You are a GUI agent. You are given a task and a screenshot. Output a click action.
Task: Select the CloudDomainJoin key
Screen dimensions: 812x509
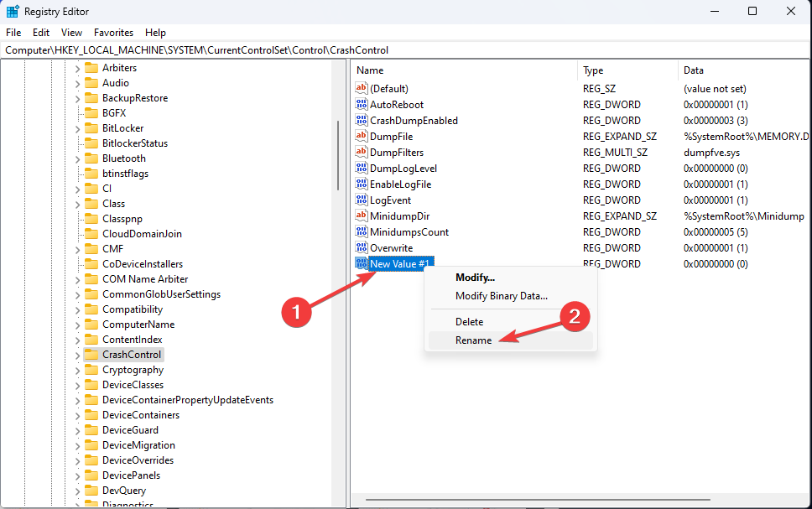(x=142, y=234)
